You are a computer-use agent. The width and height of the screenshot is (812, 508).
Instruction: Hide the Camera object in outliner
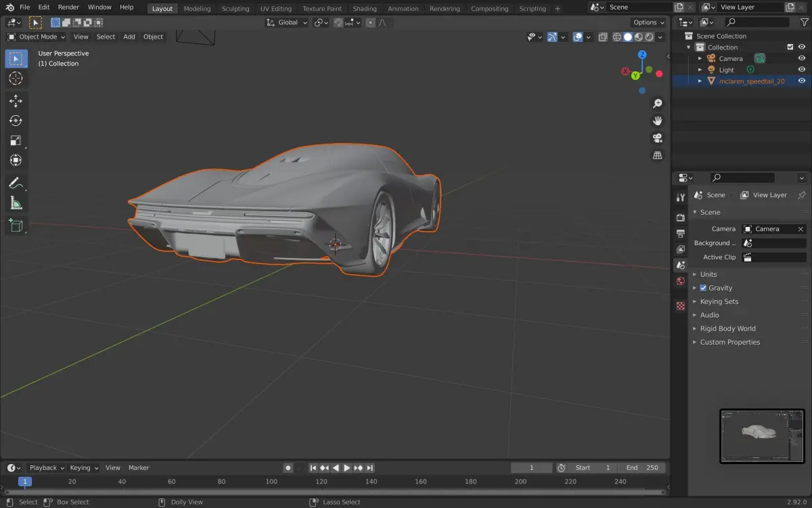point(802,58)
